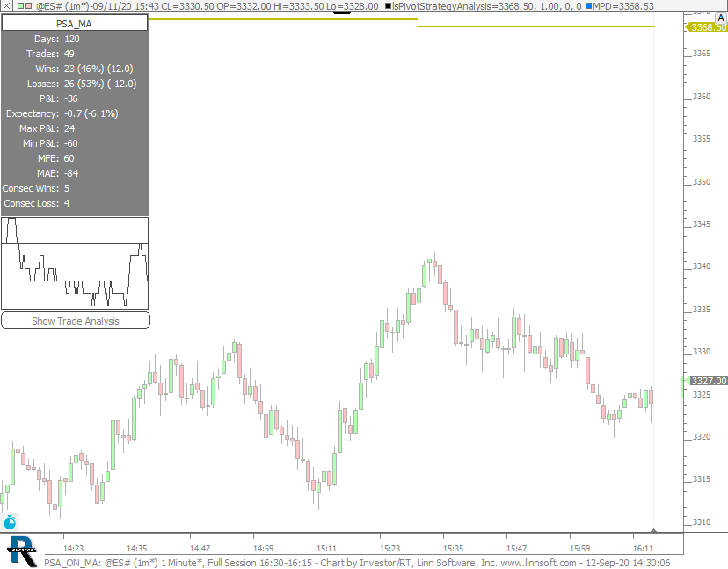
Task: Click the Show Trade Analysis button
Action: click(x=76, y=320)
